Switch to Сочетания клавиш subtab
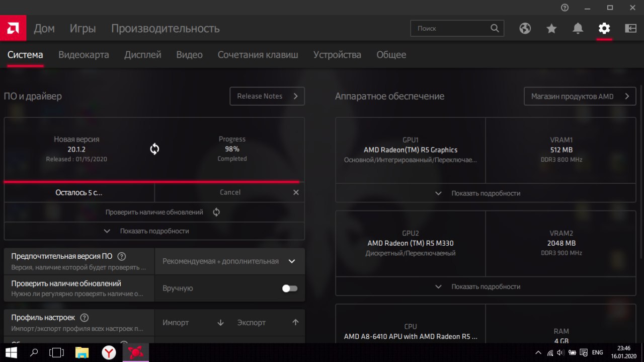The width and height of the screenshot is (644, 362). pyautogui.click(x=258, y=55)
